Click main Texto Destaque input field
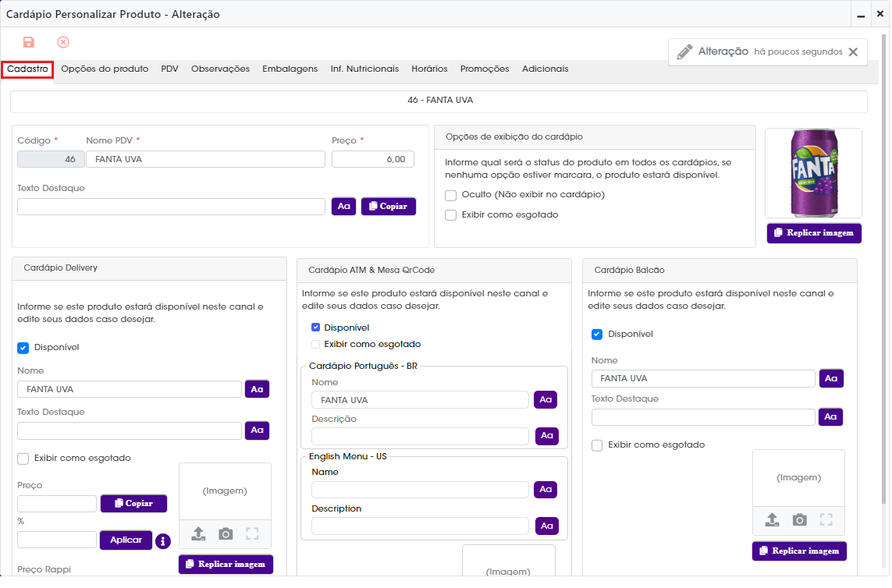892x588 pixels. pos(171,207)
